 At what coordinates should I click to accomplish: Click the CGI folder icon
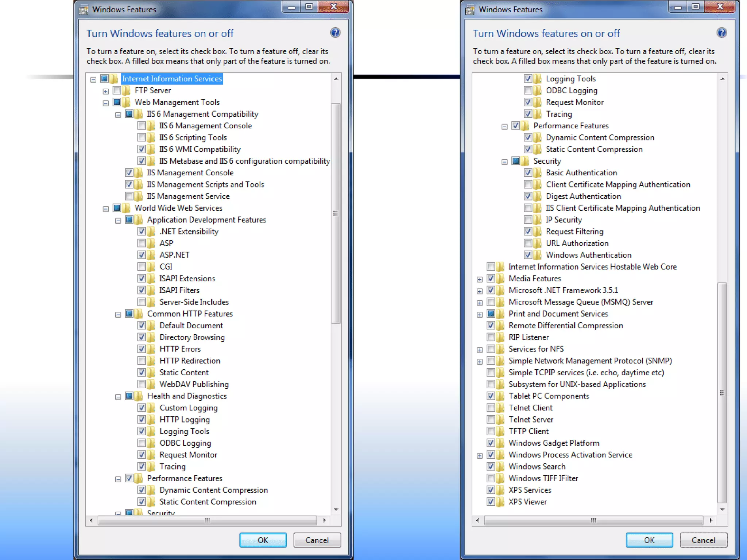click(x=151, y=267)
